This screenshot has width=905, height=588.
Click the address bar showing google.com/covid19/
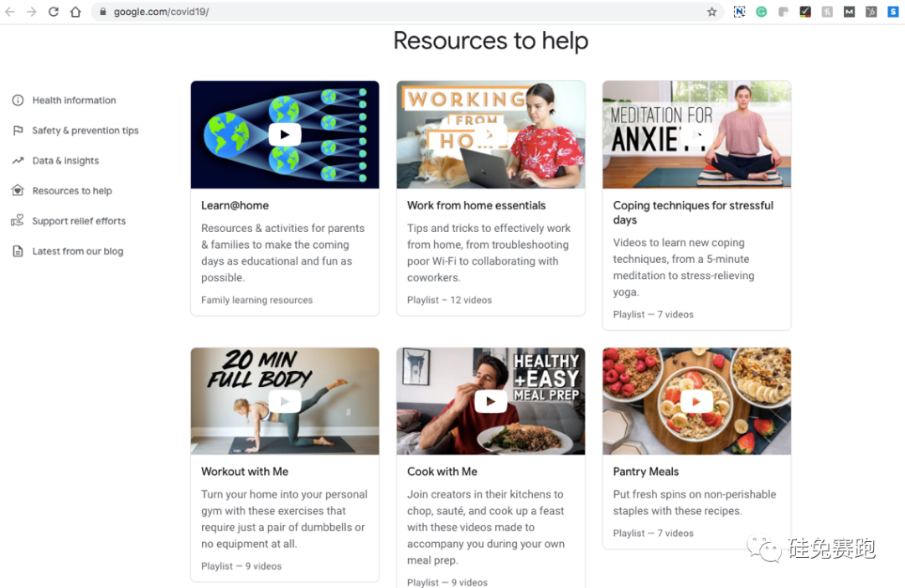(402, 12)
